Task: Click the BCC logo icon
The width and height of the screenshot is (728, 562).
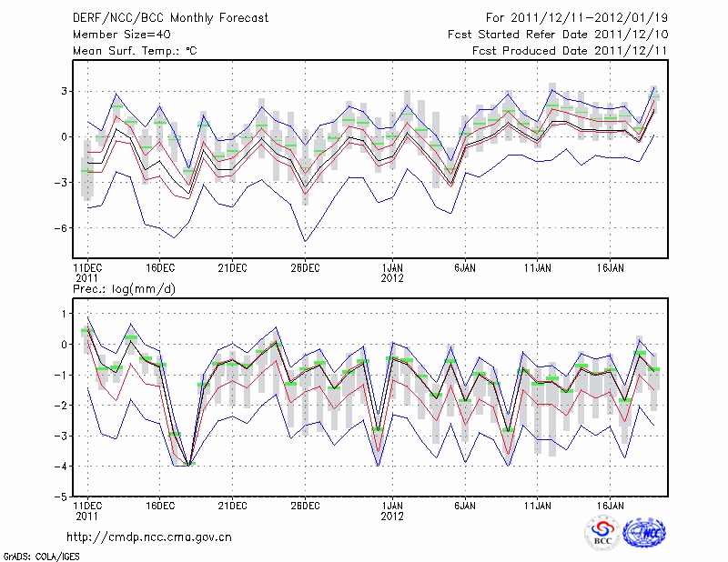Action: pyautogui.click(x=602, y=534)
